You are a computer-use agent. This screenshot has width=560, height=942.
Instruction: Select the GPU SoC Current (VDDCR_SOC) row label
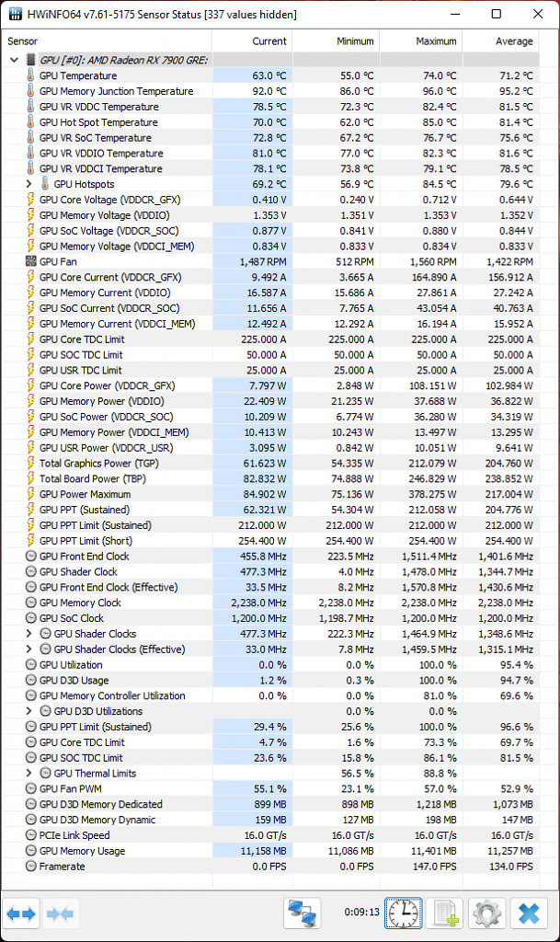coord(109,308)
